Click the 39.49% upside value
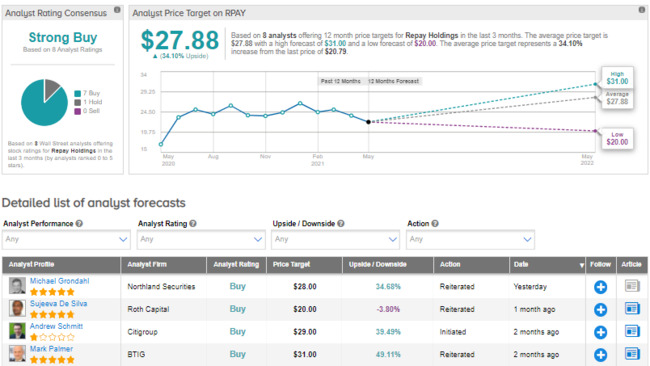The width and height of the screenshot is (650, 366). coord(388,332)
